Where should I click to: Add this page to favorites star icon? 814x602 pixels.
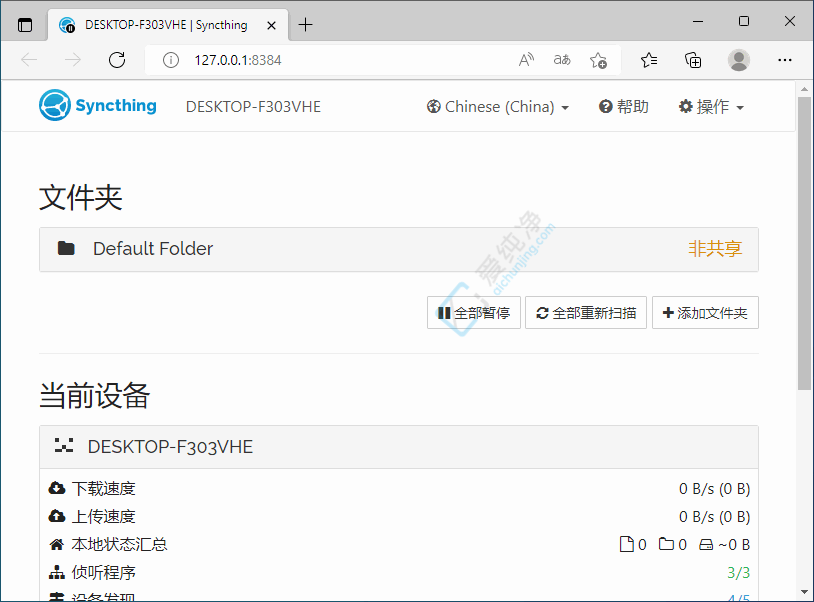point(598,60)
